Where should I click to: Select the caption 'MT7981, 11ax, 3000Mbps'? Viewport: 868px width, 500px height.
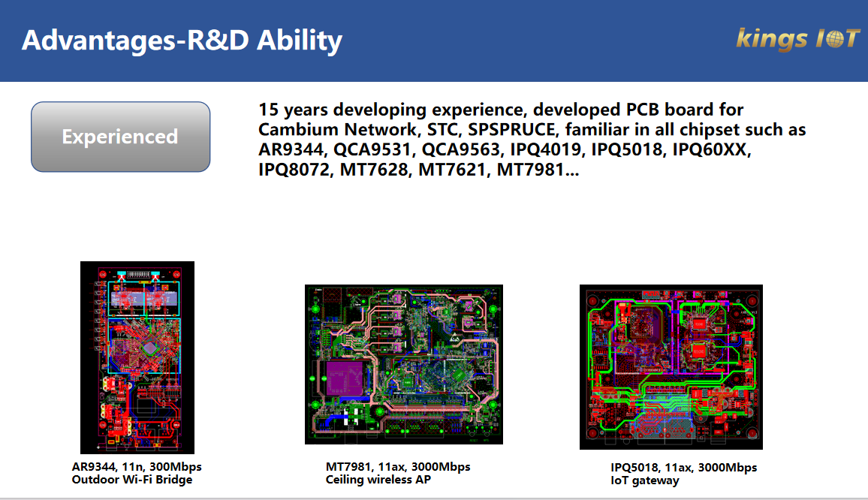pyautogui.click(x=398, y=467)
